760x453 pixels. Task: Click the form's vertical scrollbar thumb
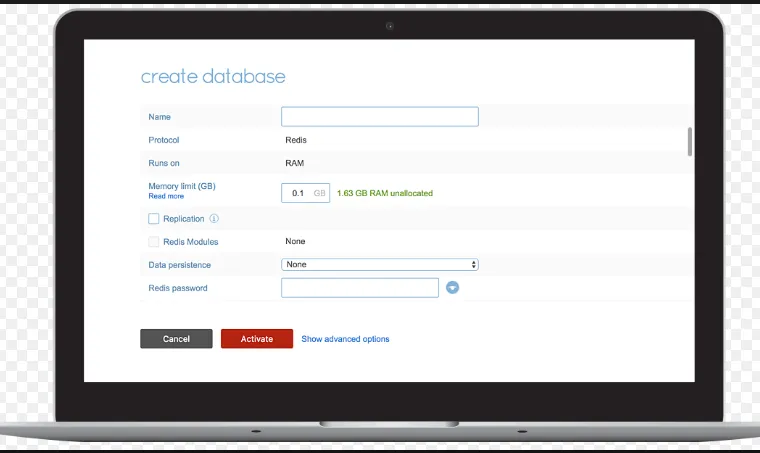tap(690, 141)
